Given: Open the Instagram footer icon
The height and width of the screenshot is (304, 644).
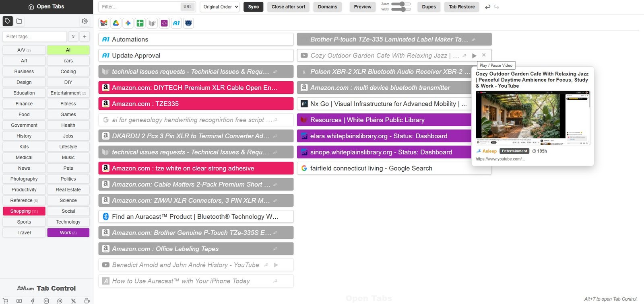Looking at the screenshot, I should pos(46,301).
